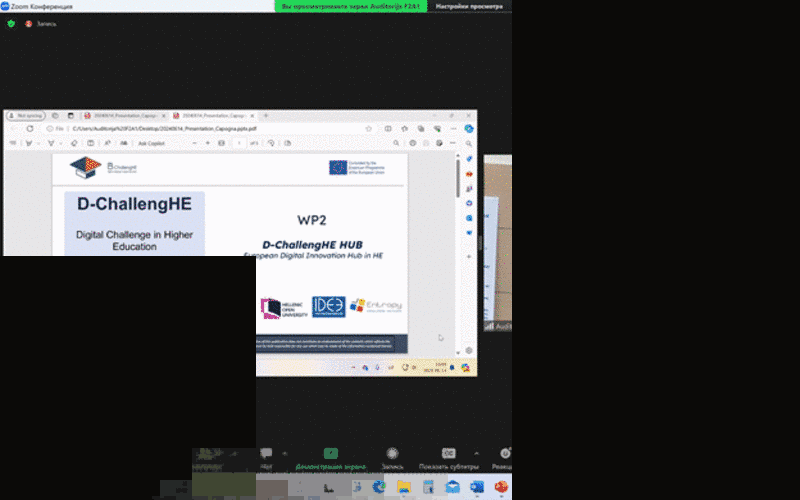The height and width of the screenshot is (500, 800).
Task: Open Zoom encryption shield info
Action: [x=11, y=23]
